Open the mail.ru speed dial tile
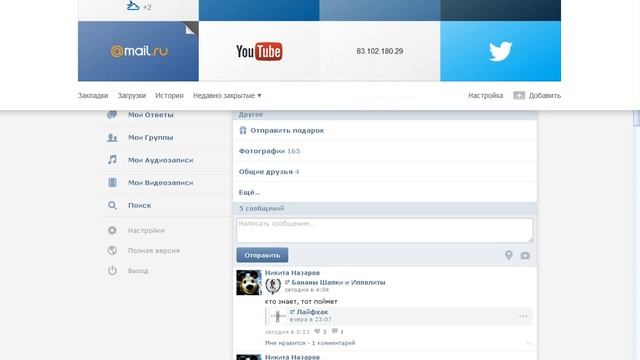Screen dimensions: 640x360 click(x=138, y=51)
